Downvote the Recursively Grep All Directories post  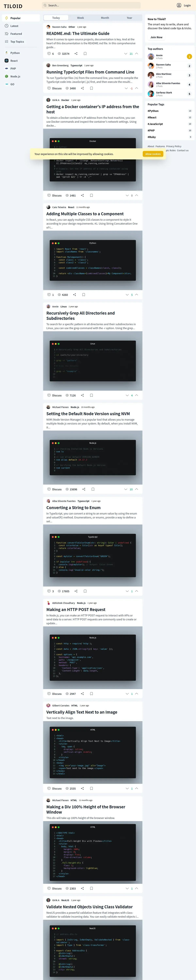[127, 396]
